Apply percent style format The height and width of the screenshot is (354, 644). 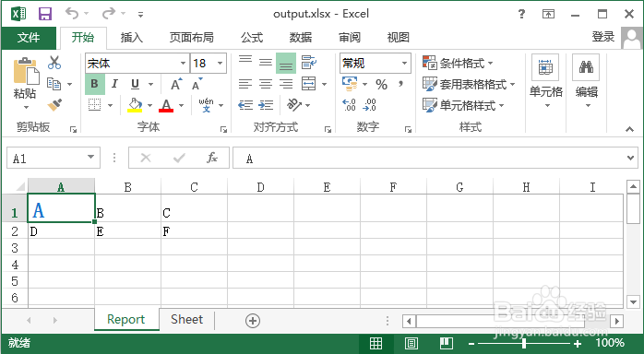click(382, 85)
